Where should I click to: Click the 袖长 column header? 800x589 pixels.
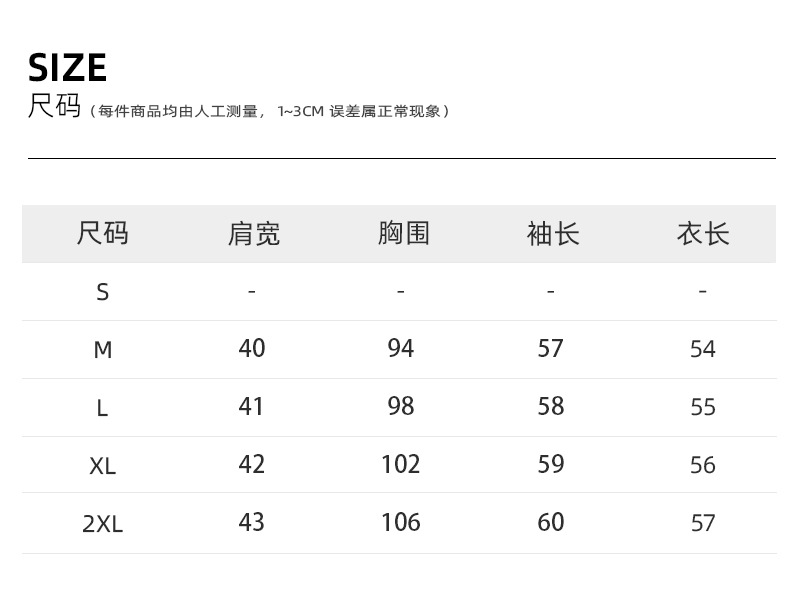552,234
